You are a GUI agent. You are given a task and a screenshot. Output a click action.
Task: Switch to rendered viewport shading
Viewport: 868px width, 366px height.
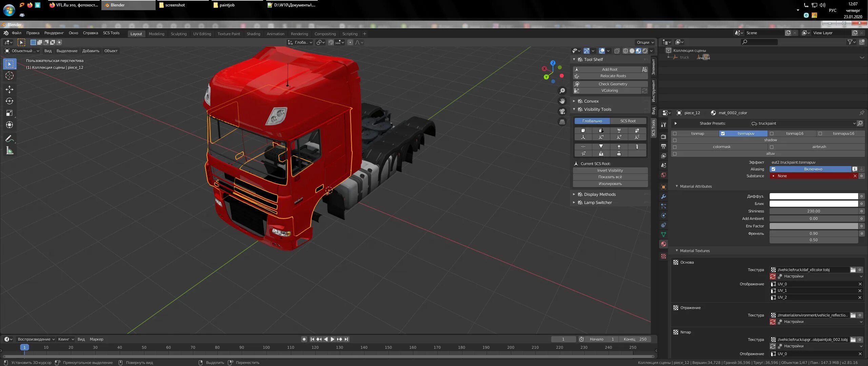point(645,51)
